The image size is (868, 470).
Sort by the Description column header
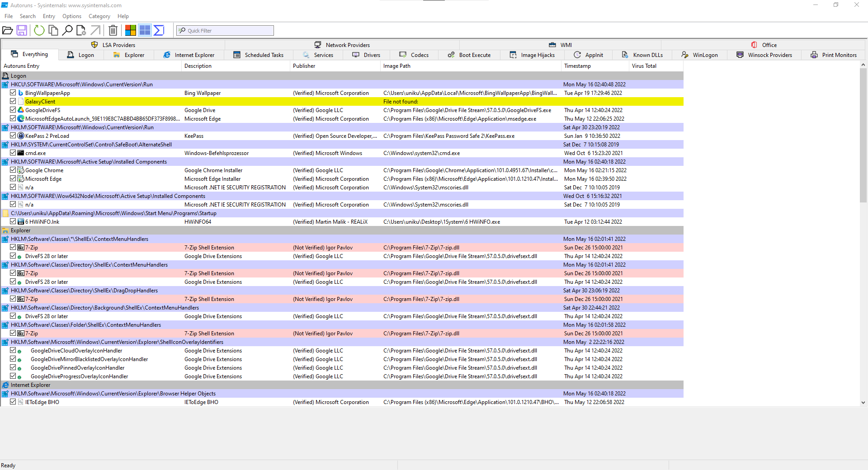[236, 66]
